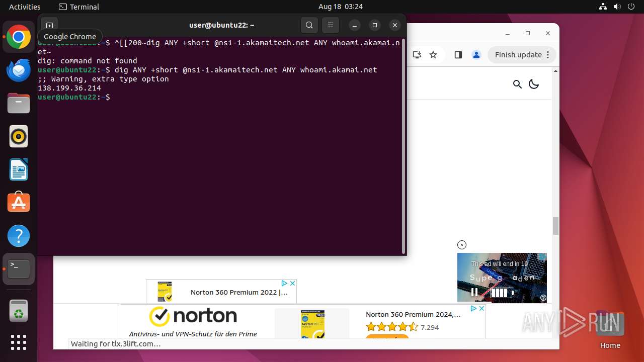This screenshot has height=362, width=644.
Task: Open the webpage search icon
Action: [517, 84]
